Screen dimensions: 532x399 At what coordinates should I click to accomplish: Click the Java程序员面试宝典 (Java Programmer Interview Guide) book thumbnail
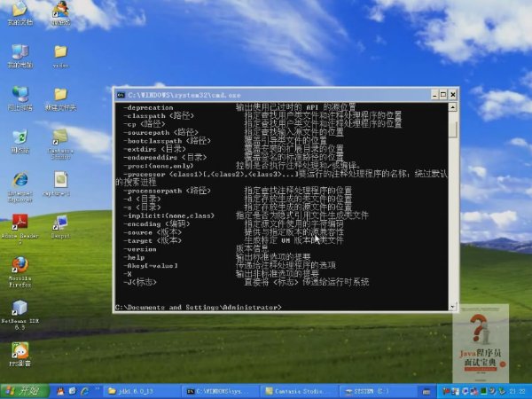click(481, 344)
